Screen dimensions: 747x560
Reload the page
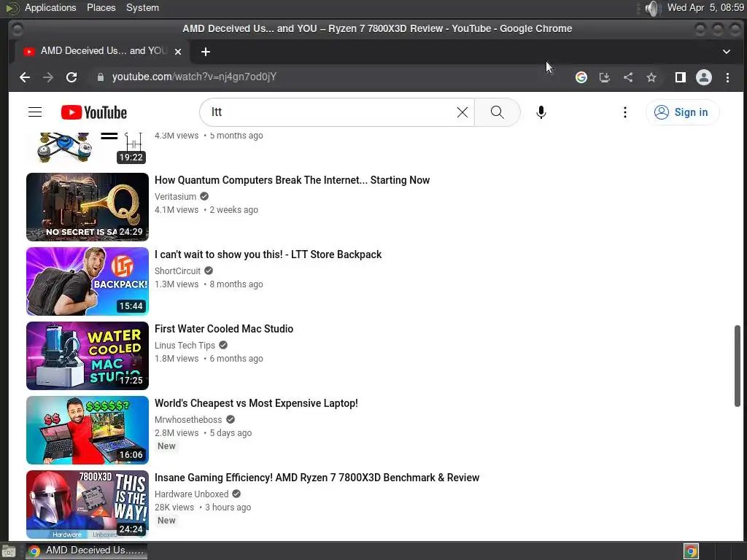click(x=71, y=77)
